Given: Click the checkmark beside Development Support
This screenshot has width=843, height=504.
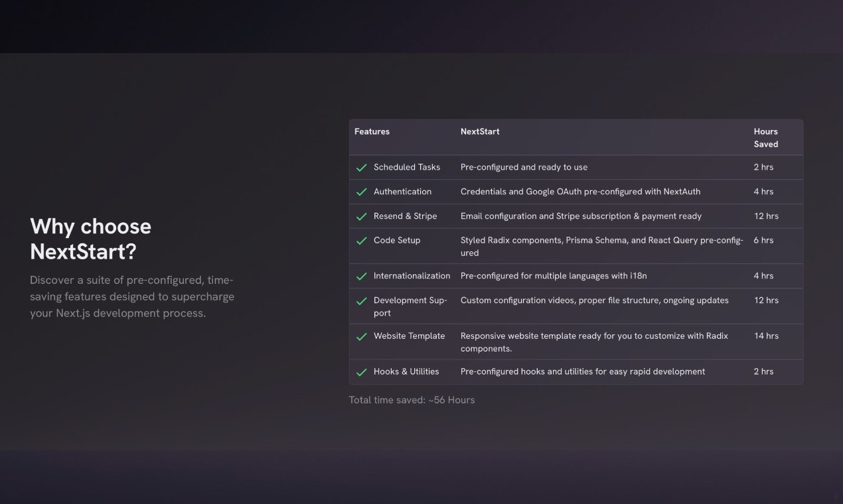Looking at the screenshot, I should [362, 301].
